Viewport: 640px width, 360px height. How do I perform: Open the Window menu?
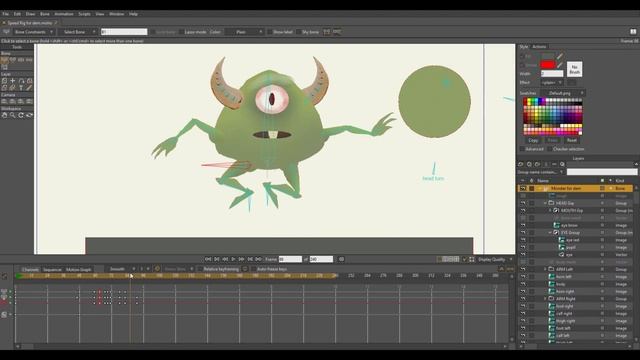pos(116,14)
